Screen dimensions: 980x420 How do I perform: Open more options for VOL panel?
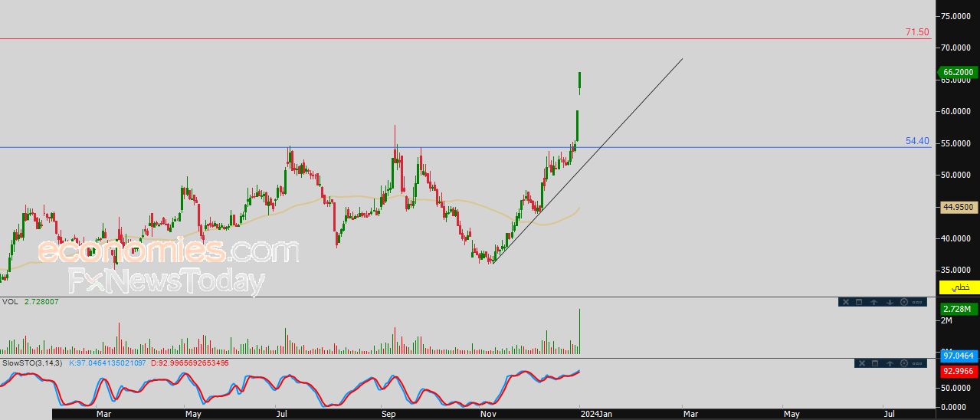917,302
